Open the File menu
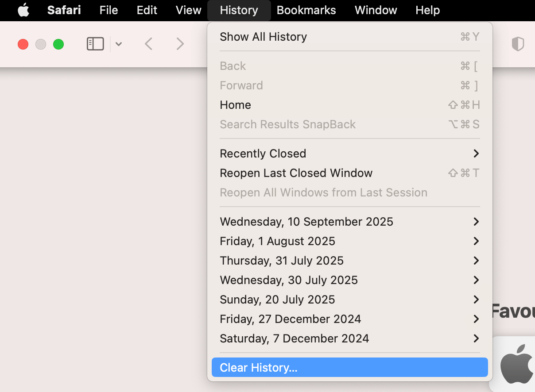Screen dimensions: 535x392 [x=109, y=10]
